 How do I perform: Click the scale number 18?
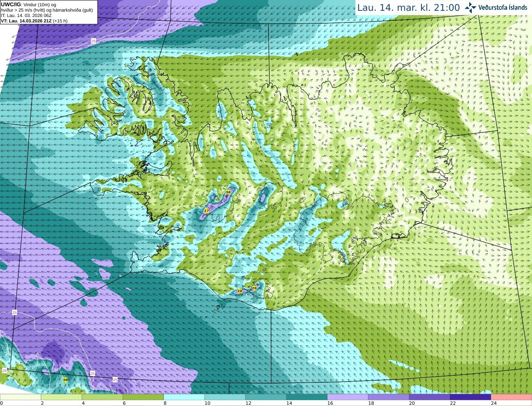tap(371, 403)
